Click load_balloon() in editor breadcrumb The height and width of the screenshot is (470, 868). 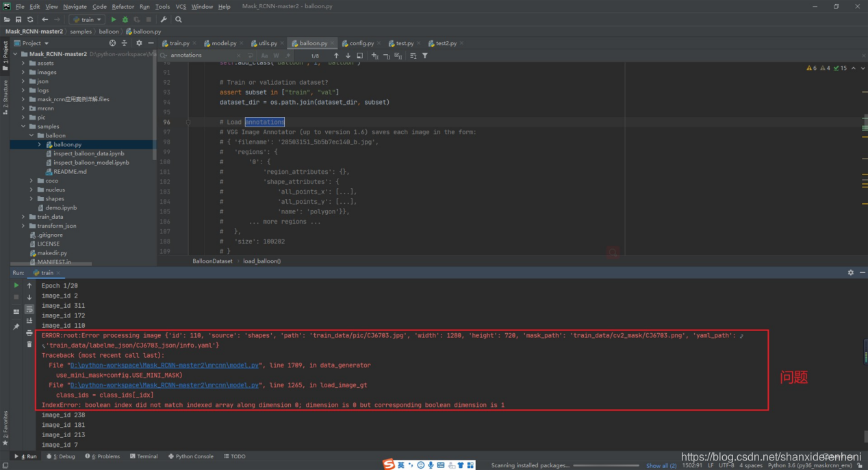(x=261, y=261)
